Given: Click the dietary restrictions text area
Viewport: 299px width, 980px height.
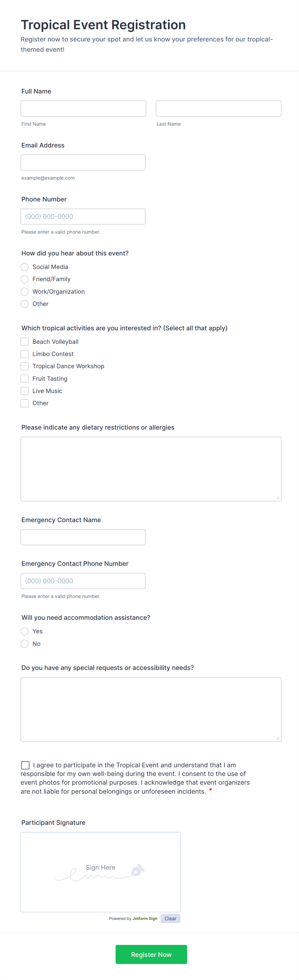Looking at the screenshot, I should pyautogui.click(x=151, y=468).
